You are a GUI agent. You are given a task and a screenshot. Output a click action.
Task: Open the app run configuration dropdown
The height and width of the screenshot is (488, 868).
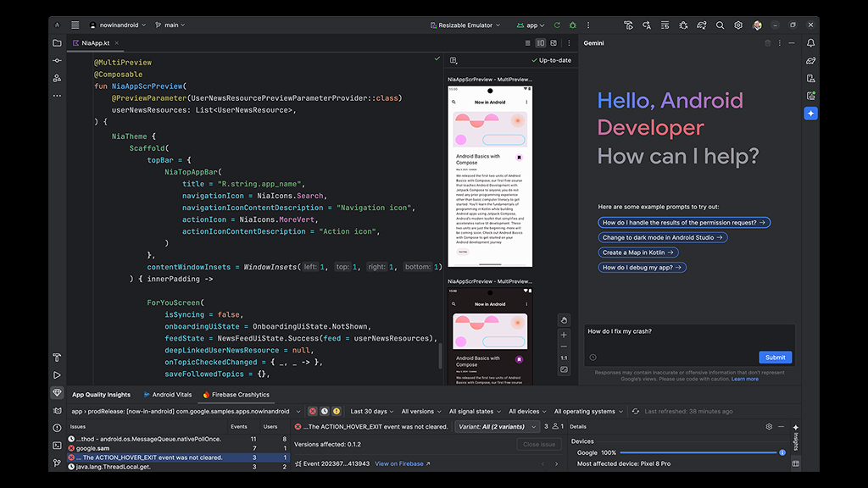click(x=531, y=25)
